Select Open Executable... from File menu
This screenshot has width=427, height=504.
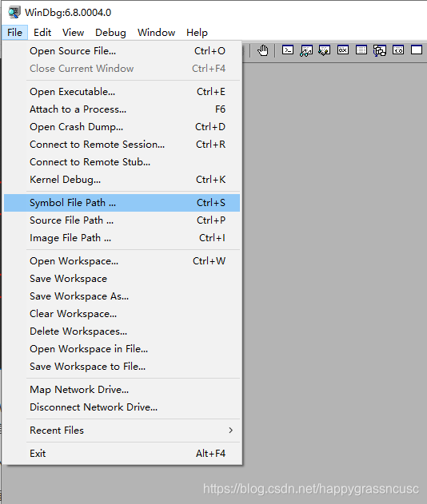click(122, 92)
